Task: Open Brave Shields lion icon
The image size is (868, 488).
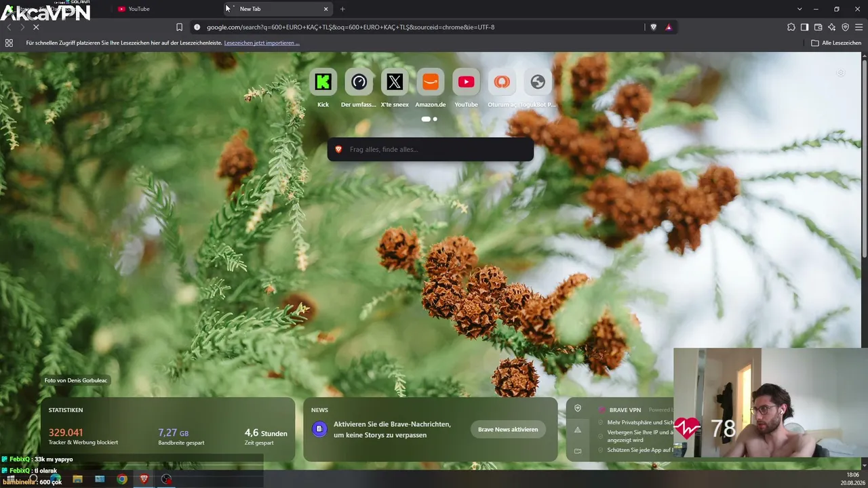Action: click(654, 27)
